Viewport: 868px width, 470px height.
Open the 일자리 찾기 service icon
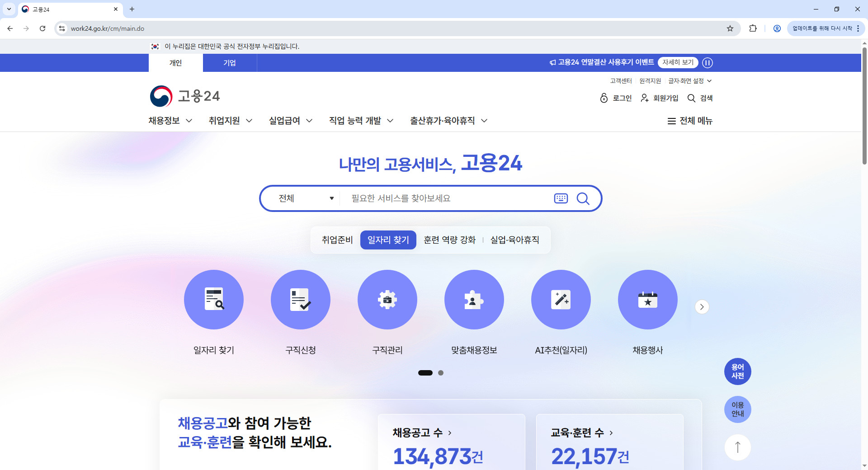point(213,299)
